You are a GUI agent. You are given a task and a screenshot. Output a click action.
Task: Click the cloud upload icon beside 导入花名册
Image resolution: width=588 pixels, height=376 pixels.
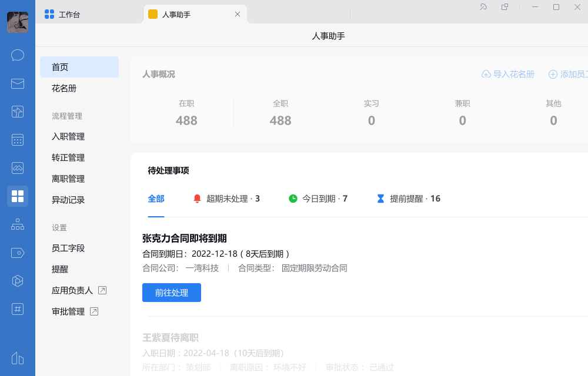pyautogui.click(x=486, y=74)
